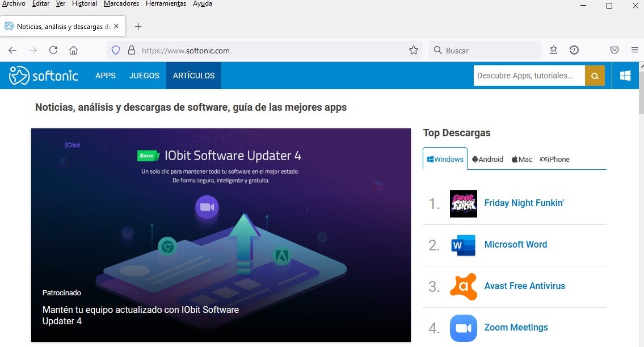Switch Top Descargas to iPhone tab
This screenshot has height=347, width=644.
(x=554, y=159)
